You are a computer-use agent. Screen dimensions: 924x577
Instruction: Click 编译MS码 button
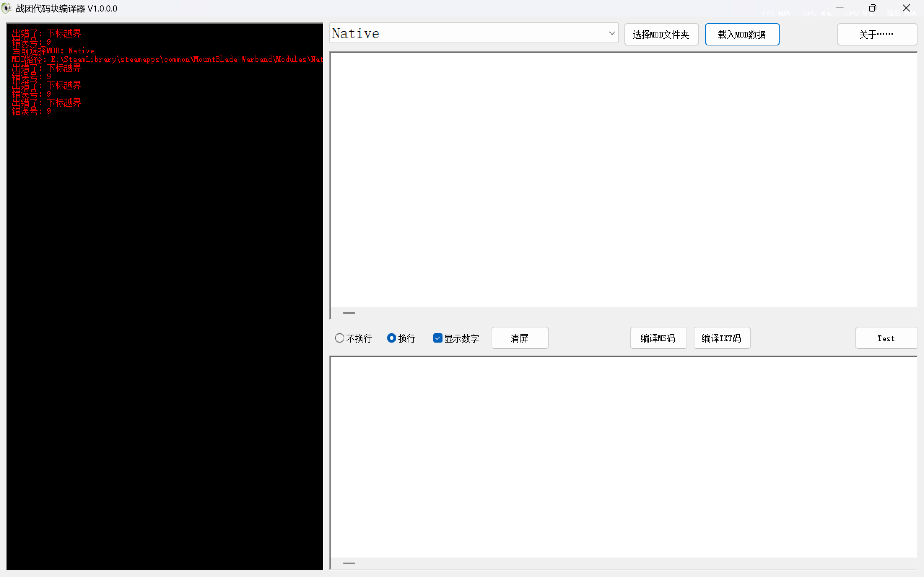658,338
